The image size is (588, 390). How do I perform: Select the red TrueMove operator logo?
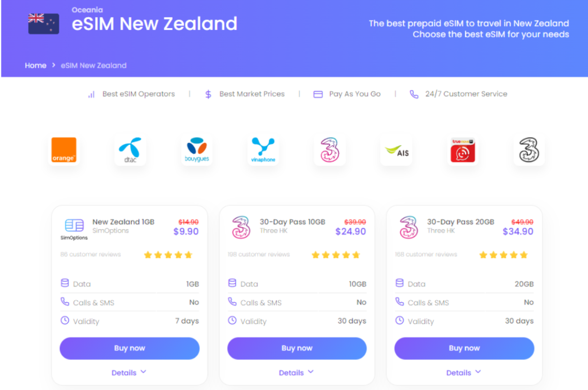(x=463, y=150)
